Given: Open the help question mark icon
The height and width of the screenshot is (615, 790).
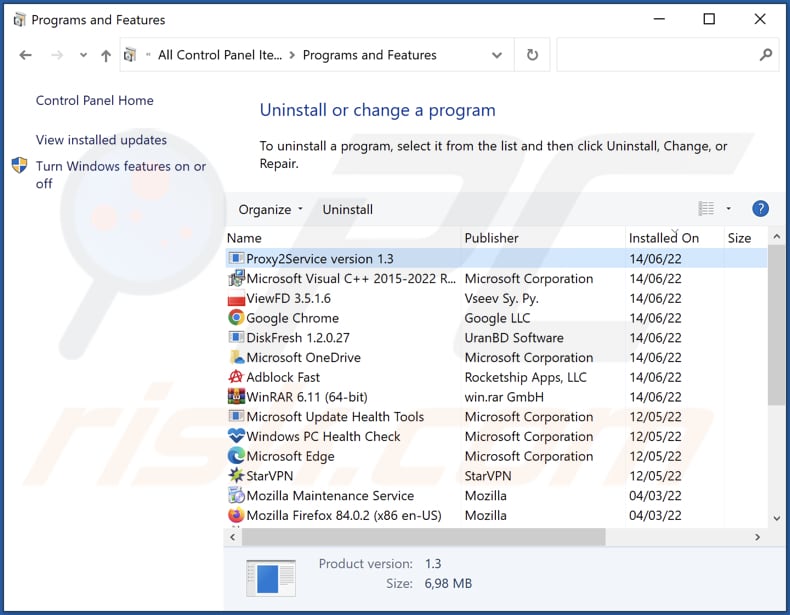Looking at the screenshot, I should pos(760,209).
